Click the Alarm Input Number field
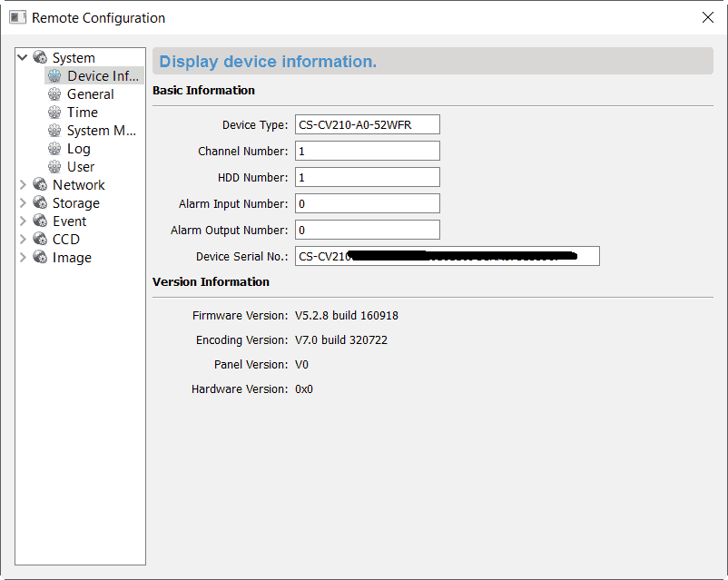The image size is (728, 580). pyautogui.click(x=367, y=203)
